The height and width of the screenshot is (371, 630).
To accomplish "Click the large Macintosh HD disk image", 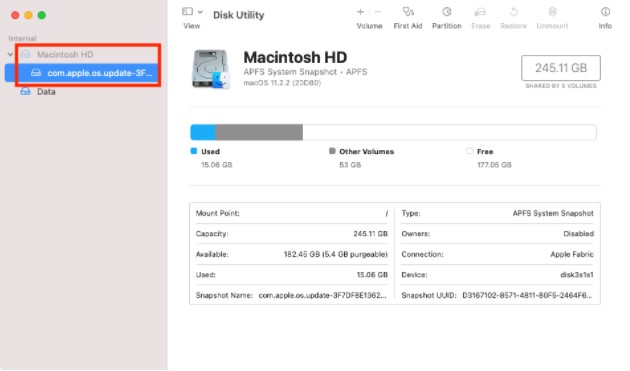I will [x=211, y=69].
